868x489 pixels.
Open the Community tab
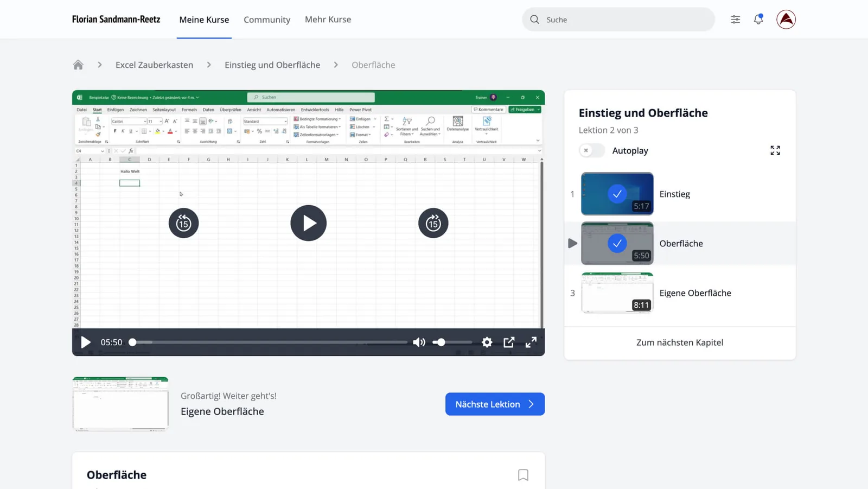coord(267,20)
